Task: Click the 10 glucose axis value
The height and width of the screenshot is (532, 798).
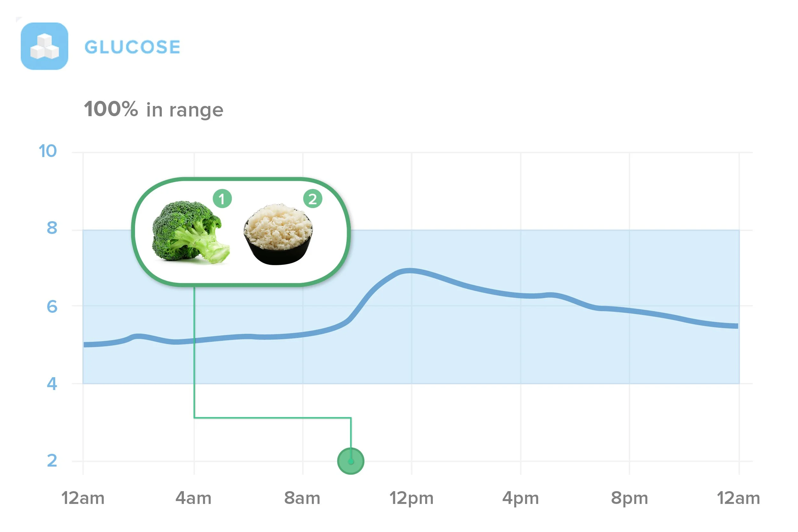Action: pos(48,151)
